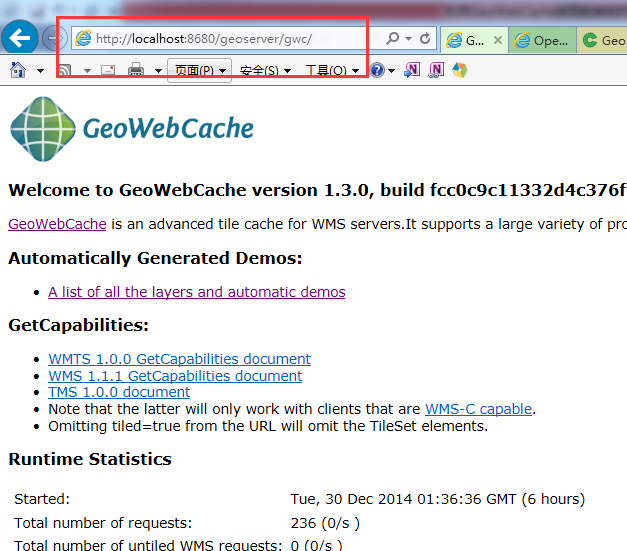Open WMTS 1.0.0 GetCapabilities document link

180,359
